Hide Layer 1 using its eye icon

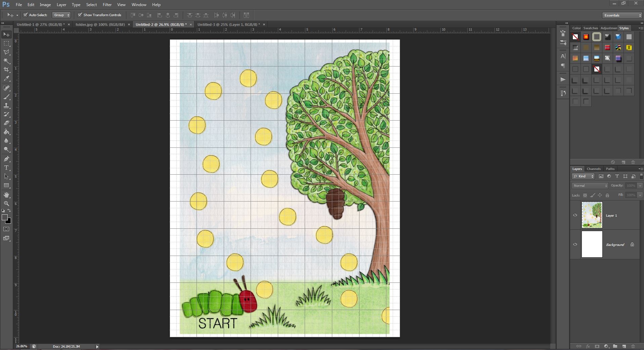[575, 215]
